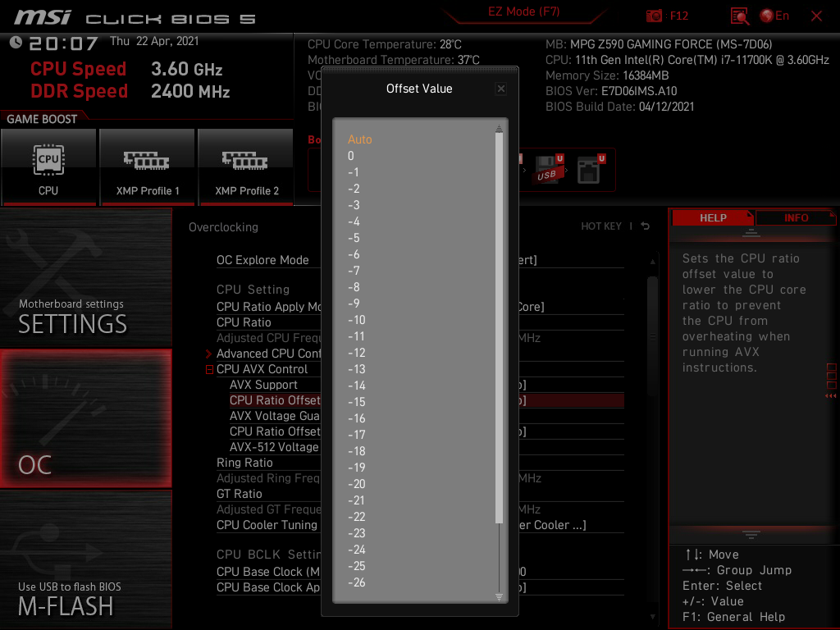Image resolution: width=840 pixels, height=630 pixels.
Task: Select offset value -18
Action: point(356,451)
